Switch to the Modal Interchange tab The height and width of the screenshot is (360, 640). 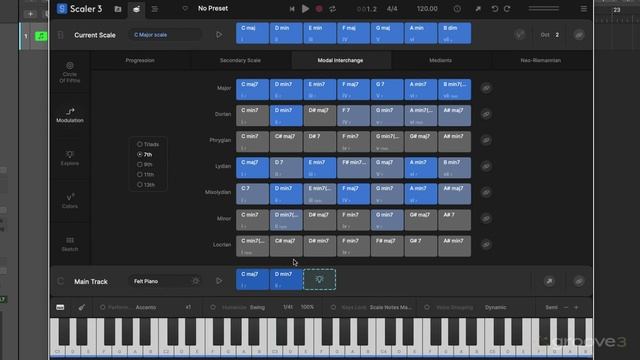click(x=340, y=60)
